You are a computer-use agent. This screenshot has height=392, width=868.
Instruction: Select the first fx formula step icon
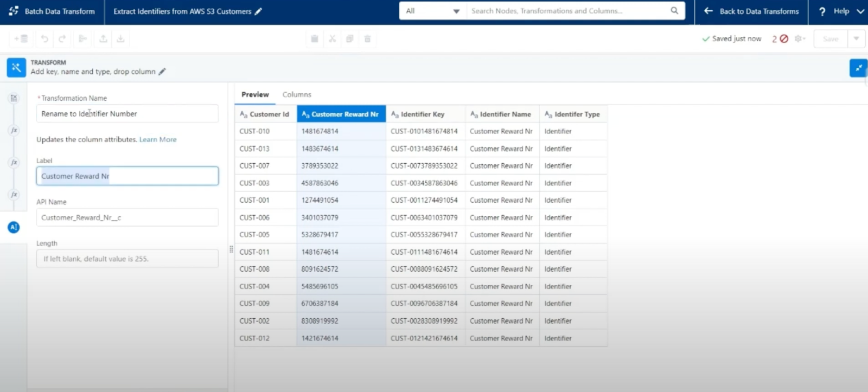click(x=14, y=130)
